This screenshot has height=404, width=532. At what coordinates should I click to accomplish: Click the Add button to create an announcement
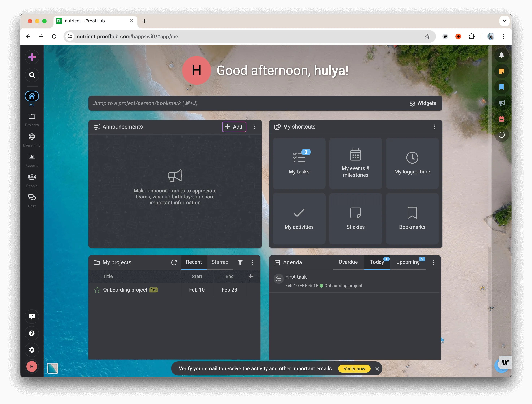(234, 127)
